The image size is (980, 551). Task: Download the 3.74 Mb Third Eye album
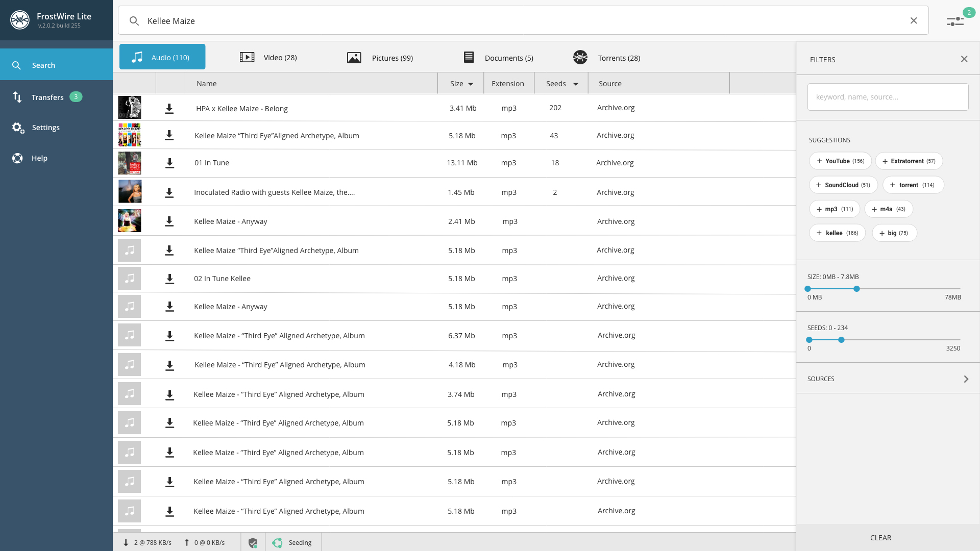[169, 395]
